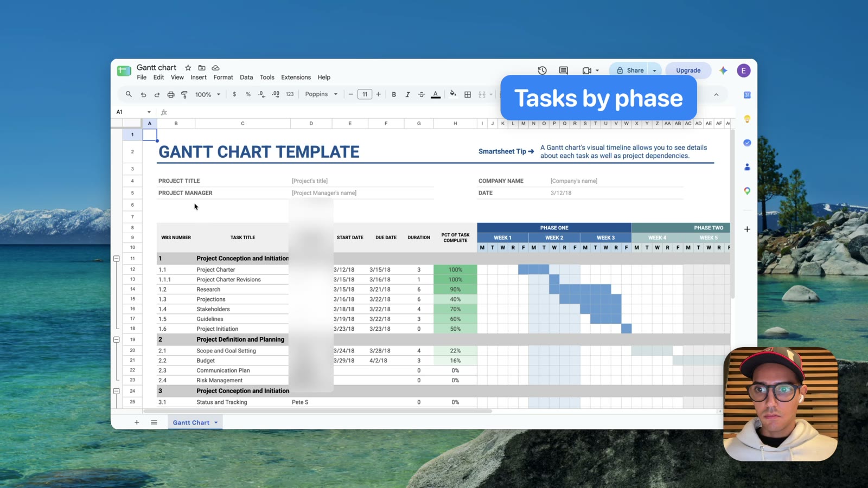Open the Data menu
This screenshot has height=488, width=868.
[x=246, y=78]
